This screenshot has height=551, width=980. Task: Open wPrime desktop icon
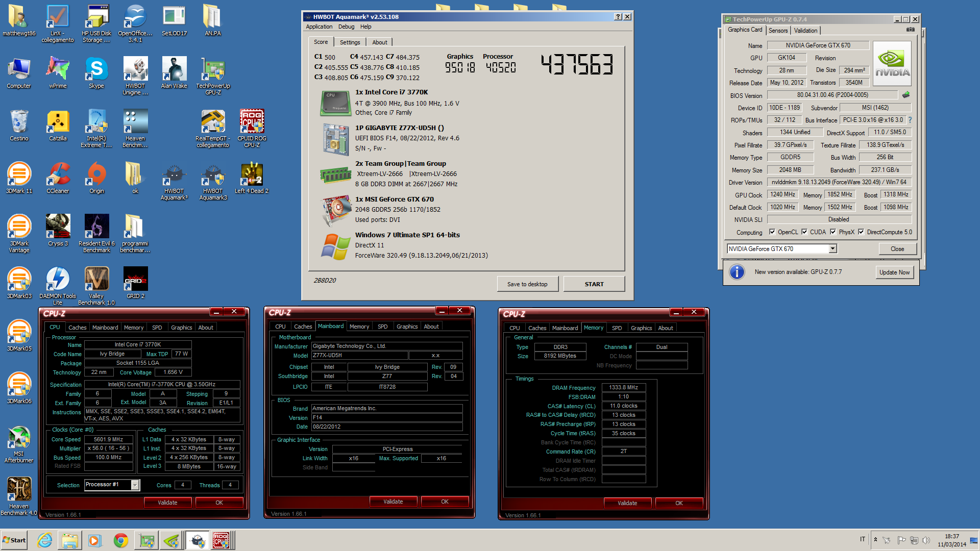(x=58, y=73)
